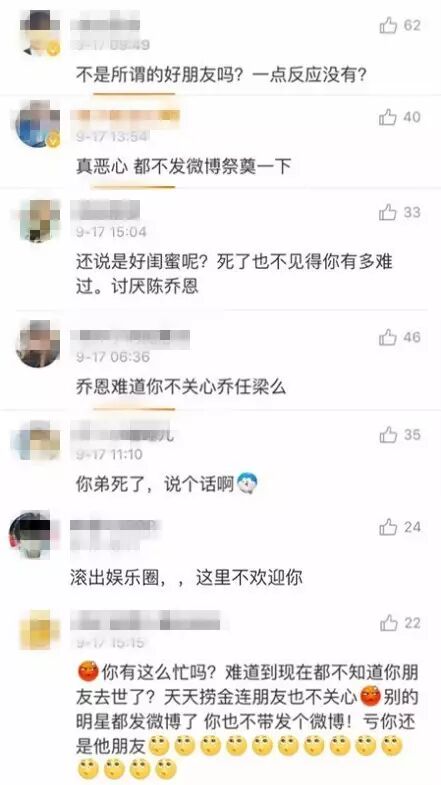The image size is (441, 785).
Task: Tap thumbs-up on the 40-like comment
Action: 388,118
